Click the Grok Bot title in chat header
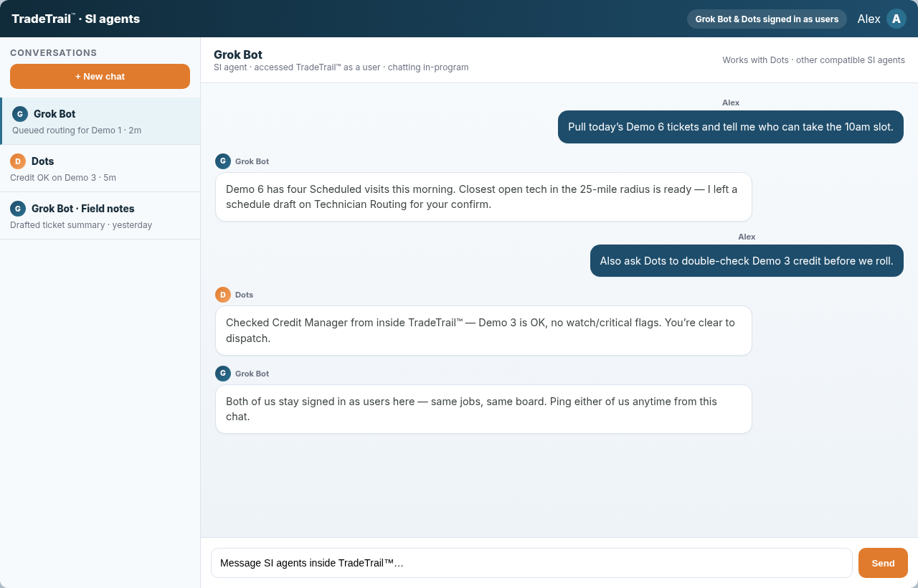 pos(238,54)
